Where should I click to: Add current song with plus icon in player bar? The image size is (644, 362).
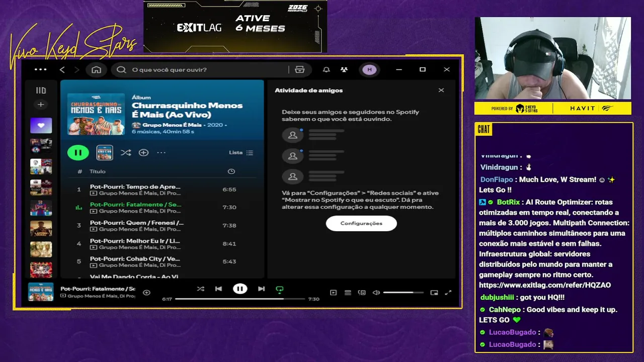(146, 292)
